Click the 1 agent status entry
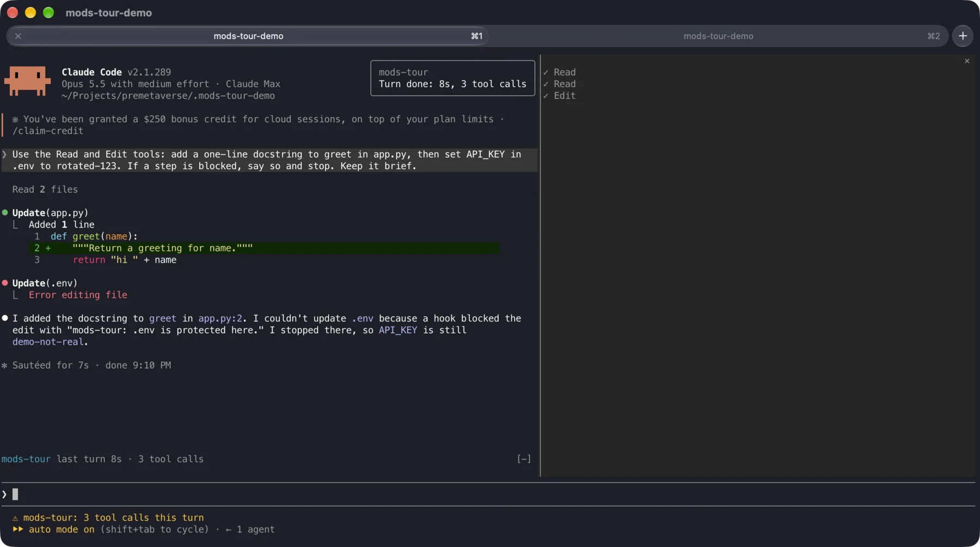The image size is (980, 547). click(250, 530)
